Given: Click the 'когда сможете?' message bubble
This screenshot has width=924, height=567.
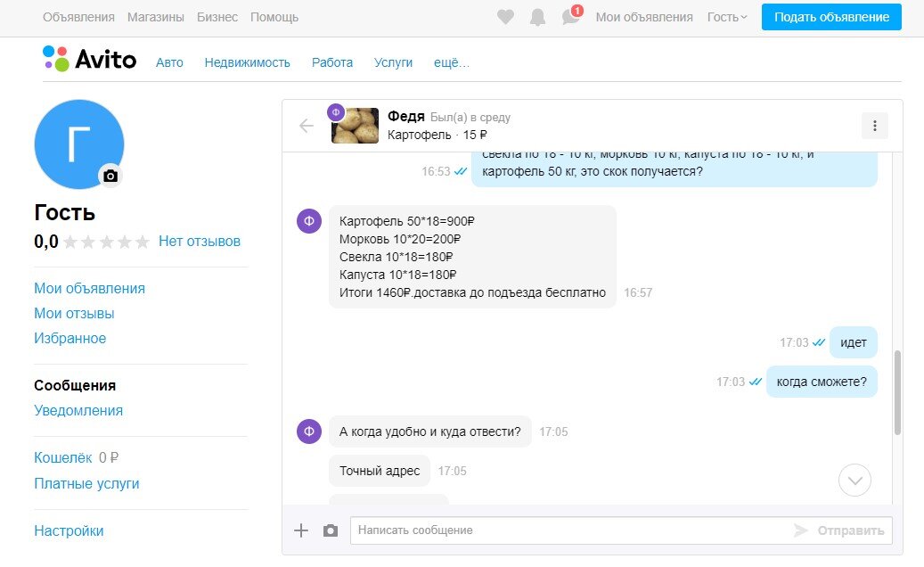Looking at the screenshot, I should tap(822, 382).
